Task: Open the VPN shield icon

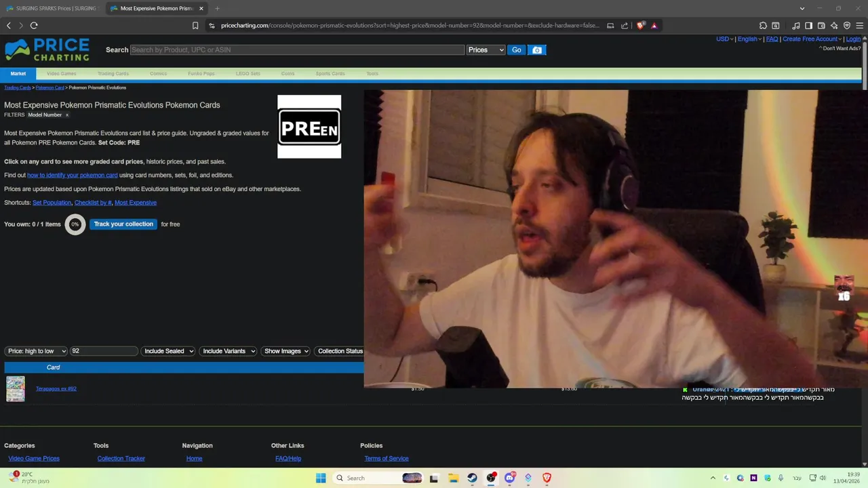Action: (x=847, y=26)
